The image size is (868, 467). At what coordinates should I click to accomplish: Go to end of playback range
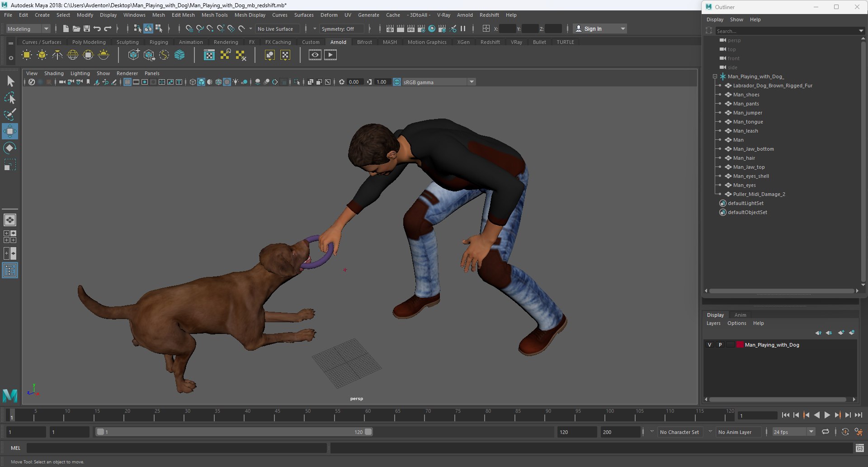859,415
